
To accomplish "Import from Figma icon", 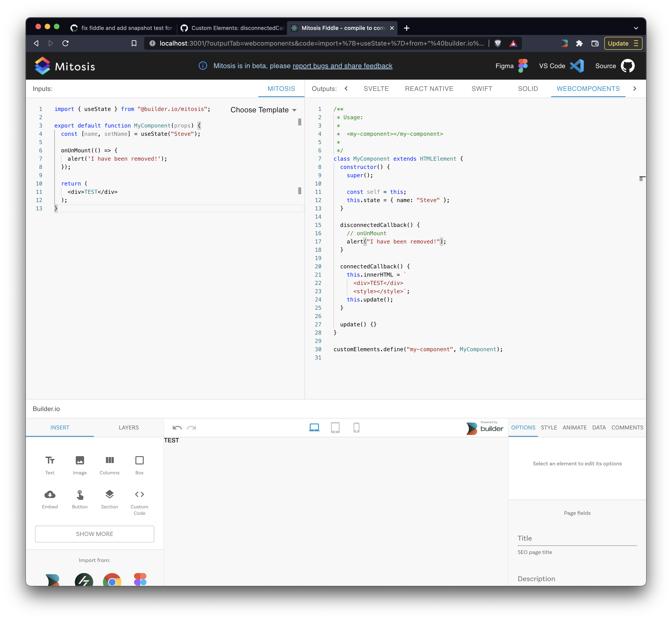I will tap(140, 579).
